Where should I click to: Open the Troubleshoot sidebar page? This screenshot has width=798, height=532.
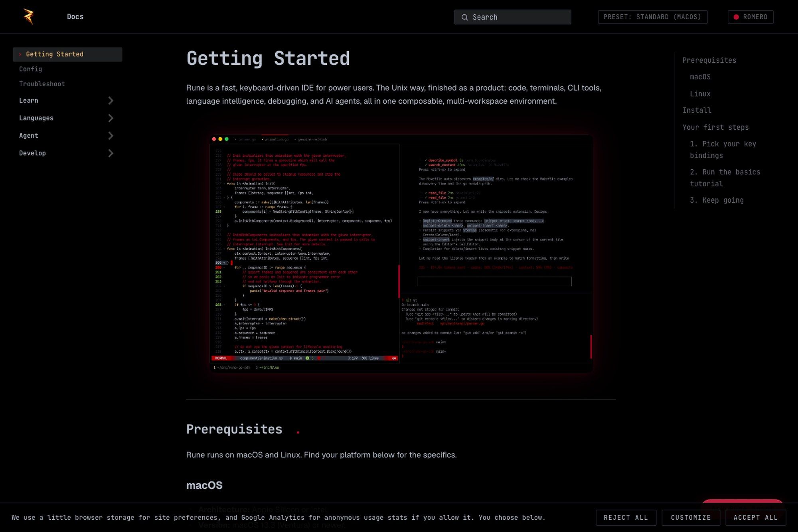42,84
